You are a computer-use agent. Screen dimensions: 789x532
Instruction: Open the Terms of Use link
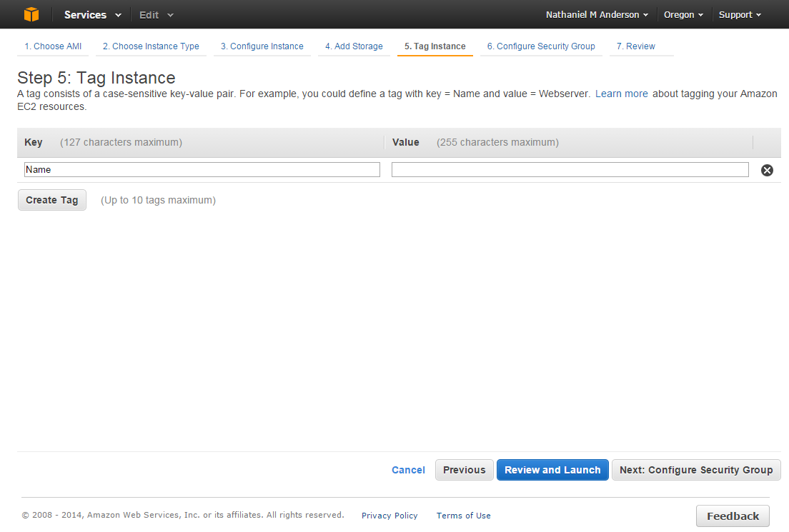click(463, 516)
